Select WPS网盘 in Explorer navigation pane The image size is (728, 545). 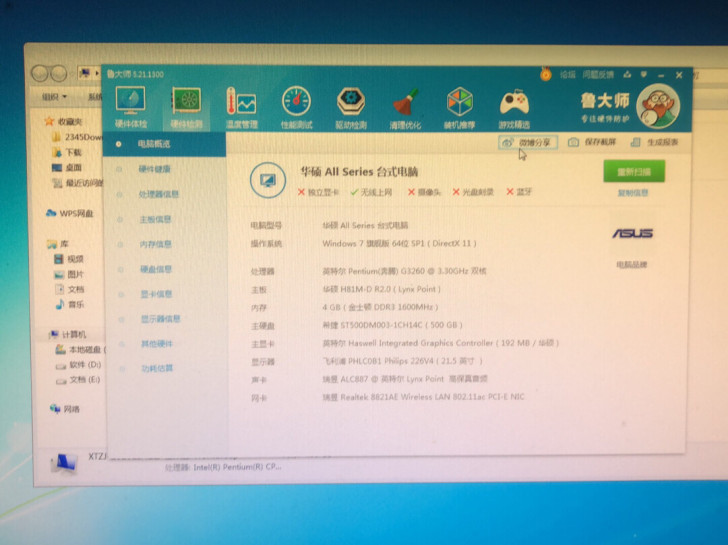[70, 214]
